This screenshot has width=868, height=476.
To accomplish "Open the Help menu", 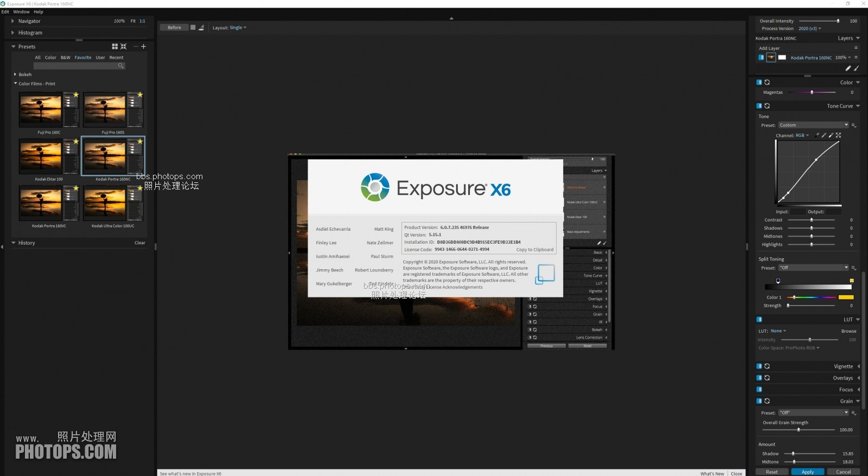I will pos(39,12).
